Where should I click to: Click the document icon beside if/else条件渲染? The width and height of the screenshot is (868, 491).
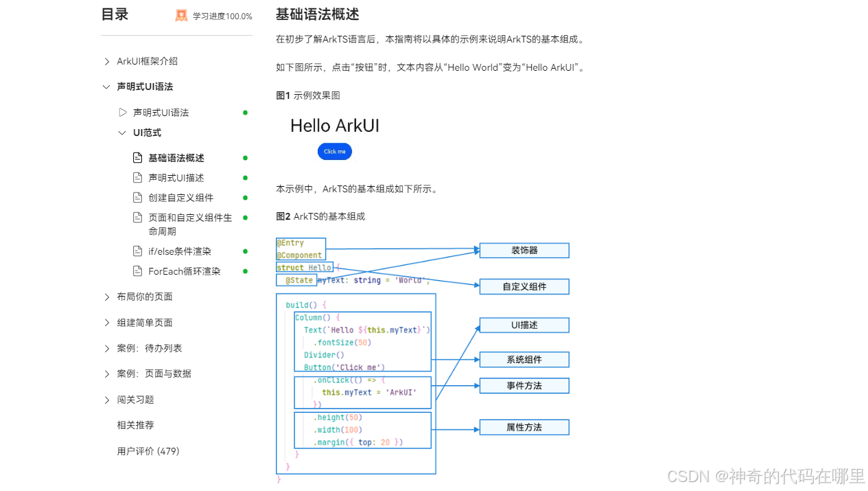pyautogui.click(x=138, y=251)
